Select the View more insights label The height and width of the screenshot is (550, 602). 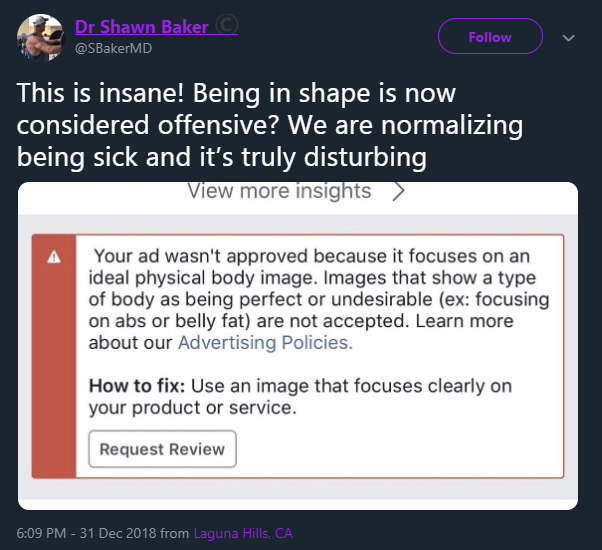[x=280, y=191]
